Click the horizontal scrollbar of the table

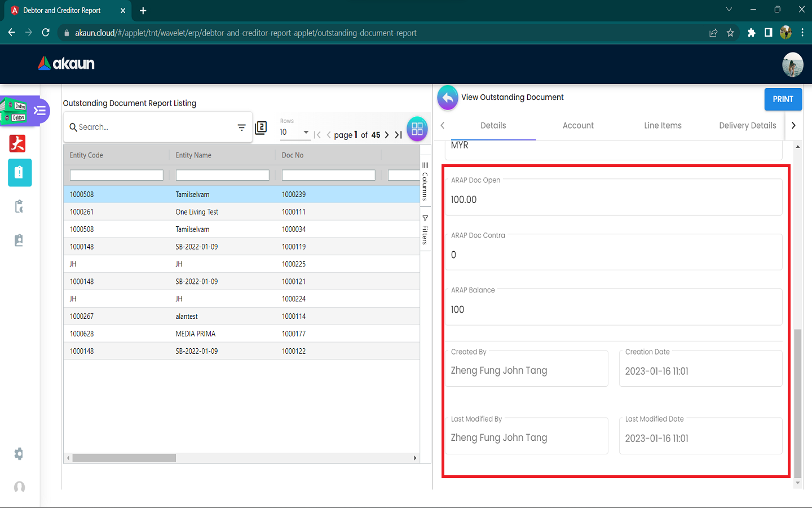click(x=124, y=458)
